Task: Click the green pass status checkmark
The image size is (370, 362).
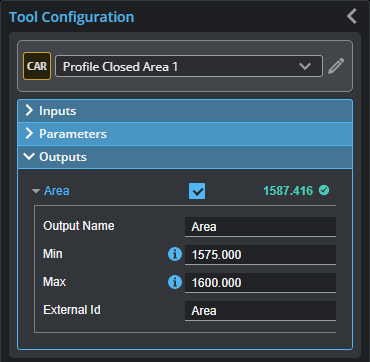Action: tap(324, 190)
